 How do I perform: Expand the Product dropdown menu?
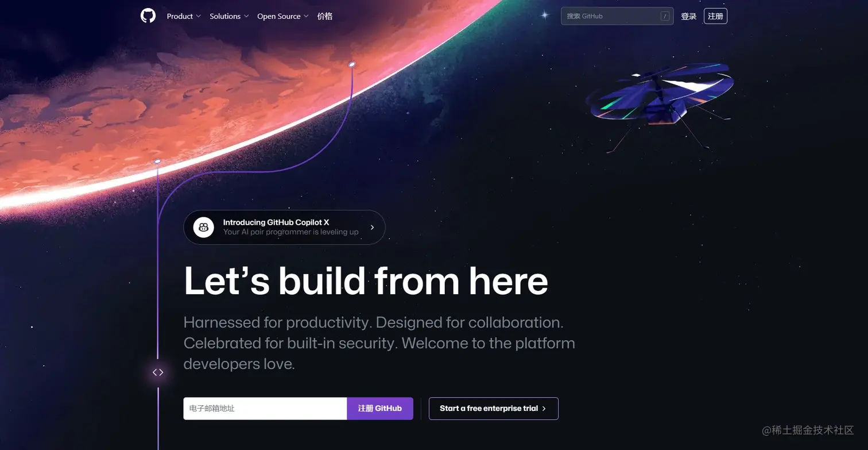(184, 16)
